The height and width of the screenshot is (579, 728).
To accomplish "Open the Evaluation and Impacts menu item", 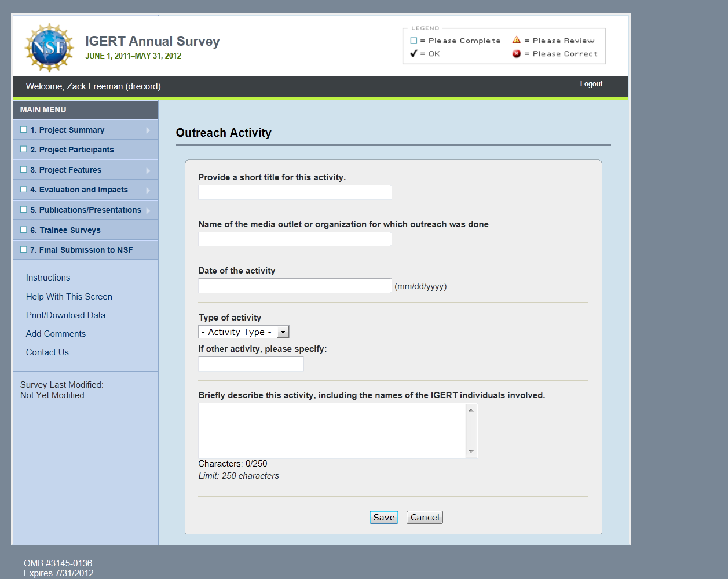I will coord(79,190).
